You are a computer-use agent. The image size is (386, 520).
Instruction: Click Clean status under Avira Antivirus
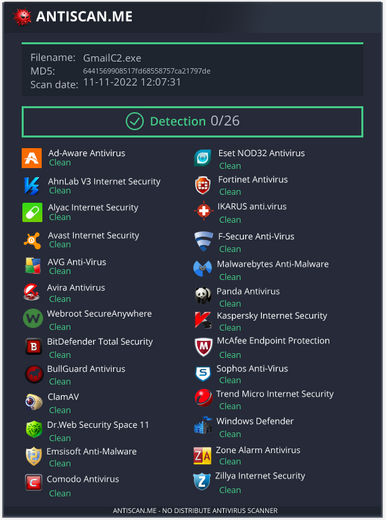click(x=60, y=299)
